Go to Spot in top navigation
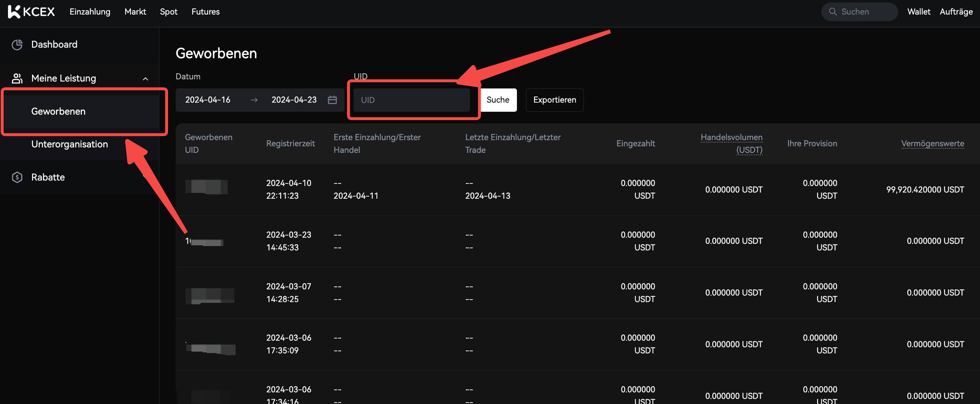 pyautogui.click(x=168, y=12)
